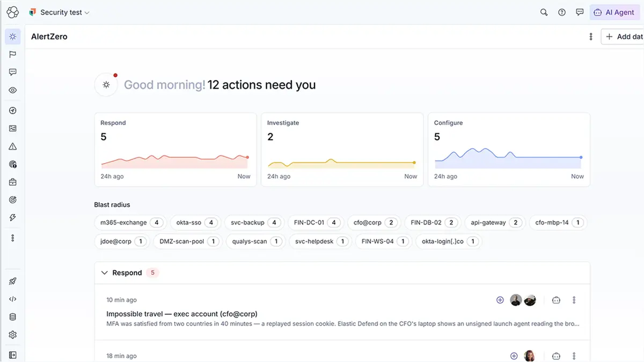Open the Elastic logo home icon

[x=12, y=12]
